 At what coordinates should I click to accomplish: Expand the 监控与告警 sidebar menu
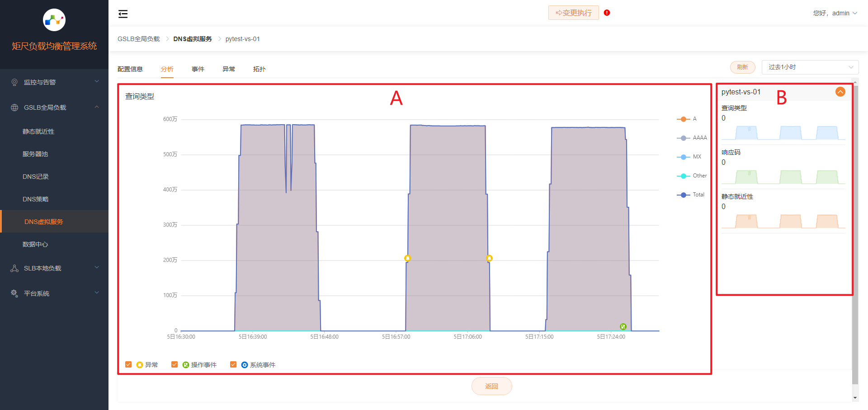[x=54, y=82]
